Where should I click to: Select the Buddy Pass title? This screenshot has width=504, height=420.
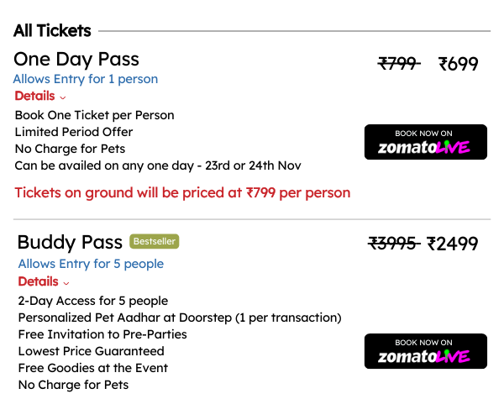(x=70, y=242)
